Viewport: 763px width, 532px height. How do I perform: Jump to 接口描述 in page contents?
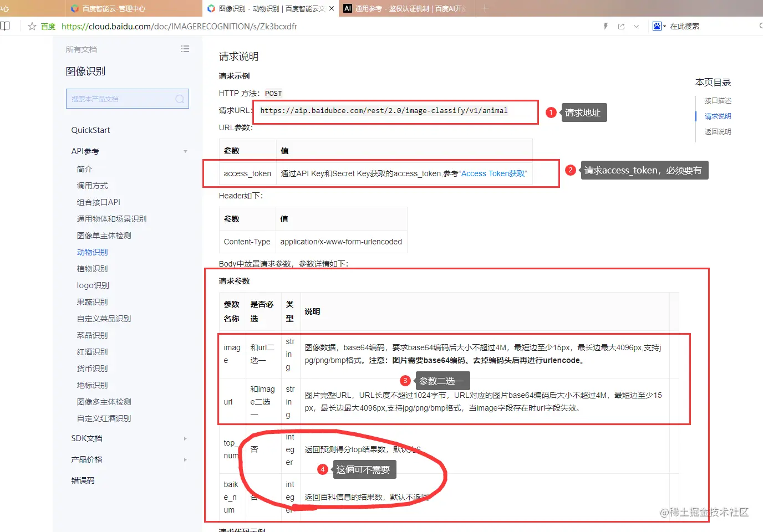pos(718,100)
